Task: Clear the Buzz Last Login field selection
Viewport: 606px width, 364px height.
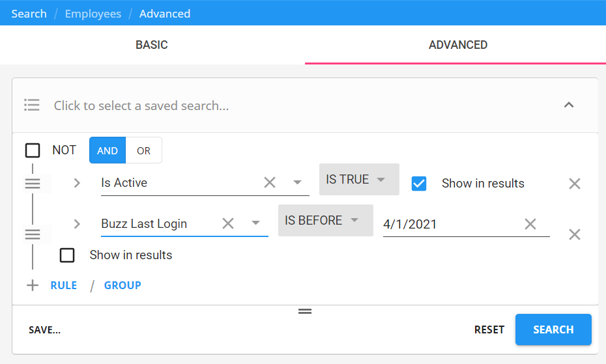Action: tap(228, 223)
